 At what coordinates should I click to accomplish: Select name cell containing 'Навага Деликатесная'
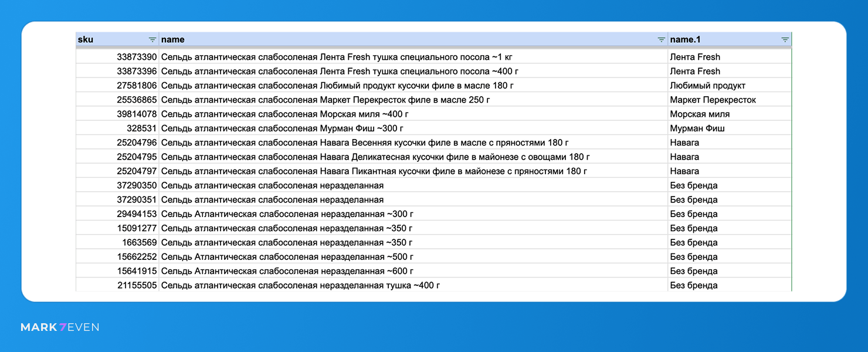click(x=413, y=157)
